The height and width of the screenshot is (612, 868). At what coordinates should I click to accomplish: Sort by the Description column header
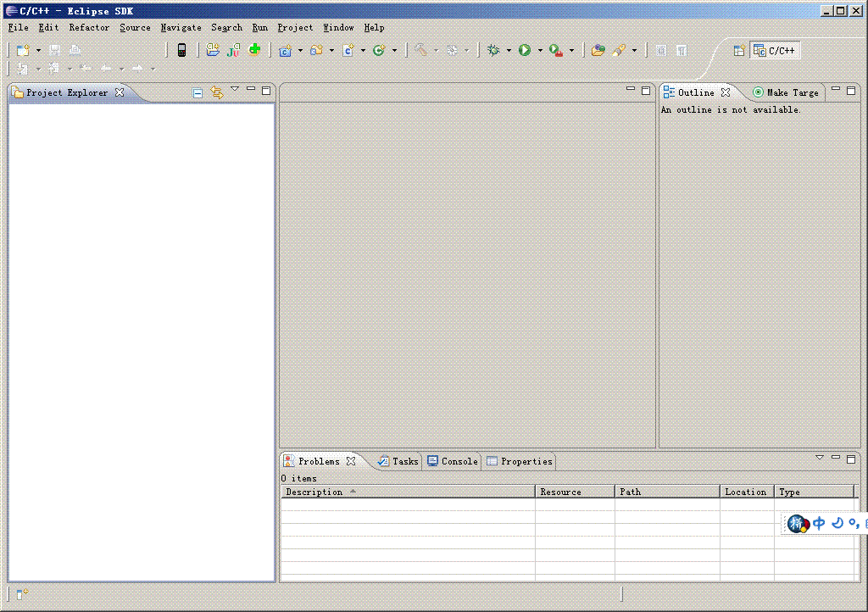click(408, 492)
